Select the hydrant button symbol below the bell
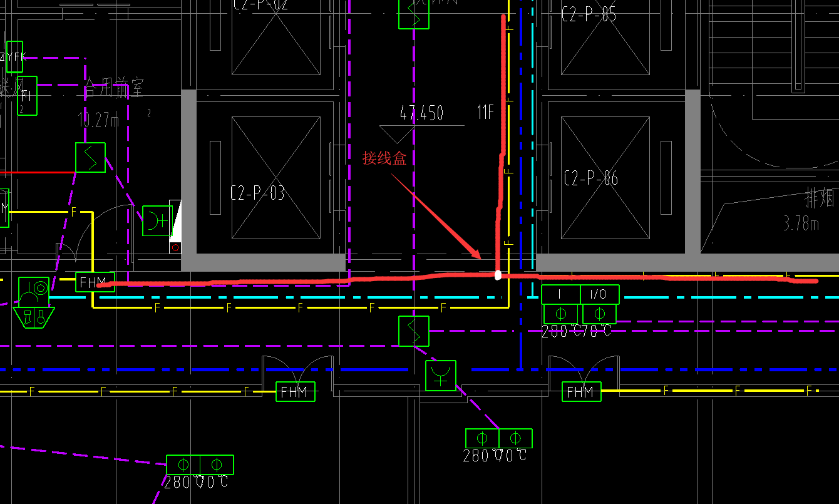The width and height of the screenshot is (839, 504). (x=34, y=317)
